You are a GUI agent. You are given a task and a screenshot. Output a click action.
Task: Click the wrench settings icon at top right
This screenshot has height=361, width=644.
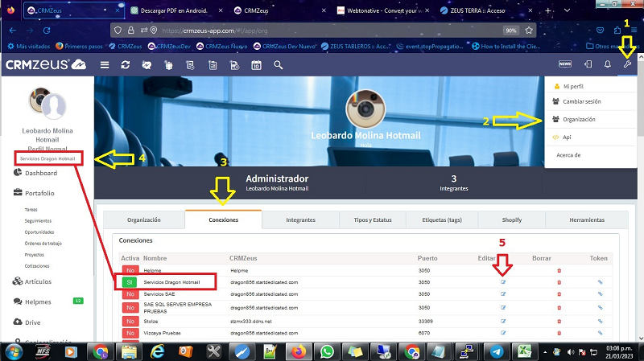pos(628,64)
